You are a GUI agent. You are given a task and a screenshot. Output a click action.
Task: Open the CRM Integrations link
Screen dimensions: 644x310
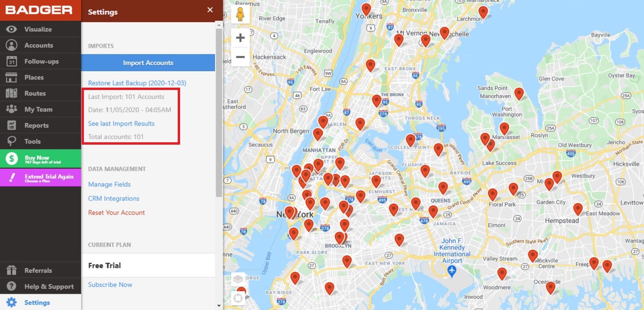tap(114, 198)
